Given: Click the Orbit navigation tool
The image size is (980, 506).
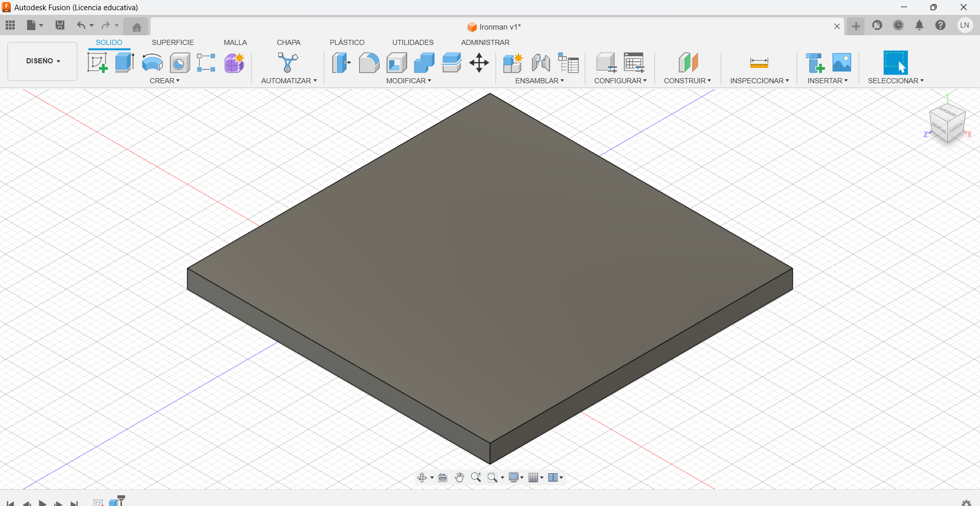Looking at the screenshot, I should (422, 477).
